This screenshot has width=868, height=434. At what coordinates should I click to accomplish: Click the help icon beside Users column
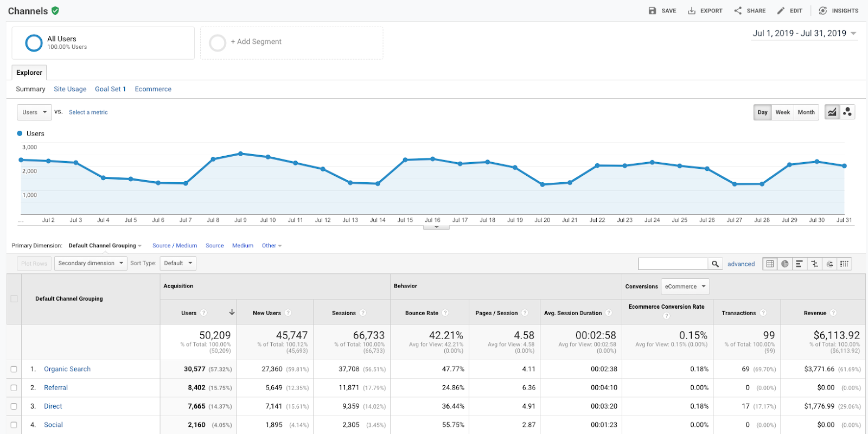pos(203,312)
